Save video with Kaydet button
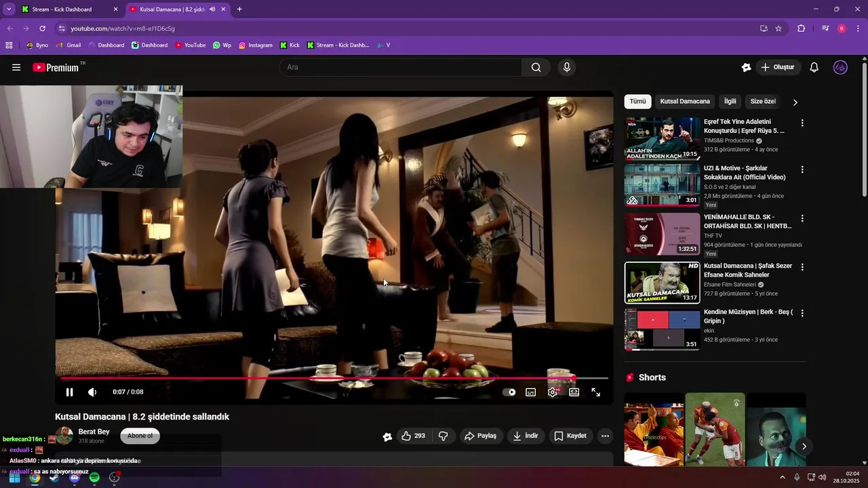 [570, 436]
